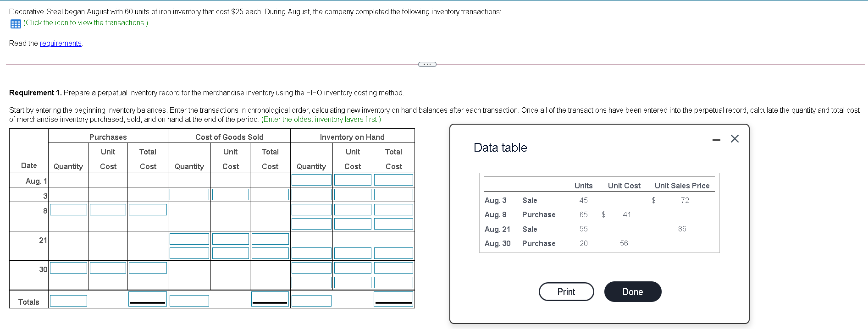Close the Data table popup
Image resolution: width=868 pixels, height=329 pixels.
coord(735,138)
